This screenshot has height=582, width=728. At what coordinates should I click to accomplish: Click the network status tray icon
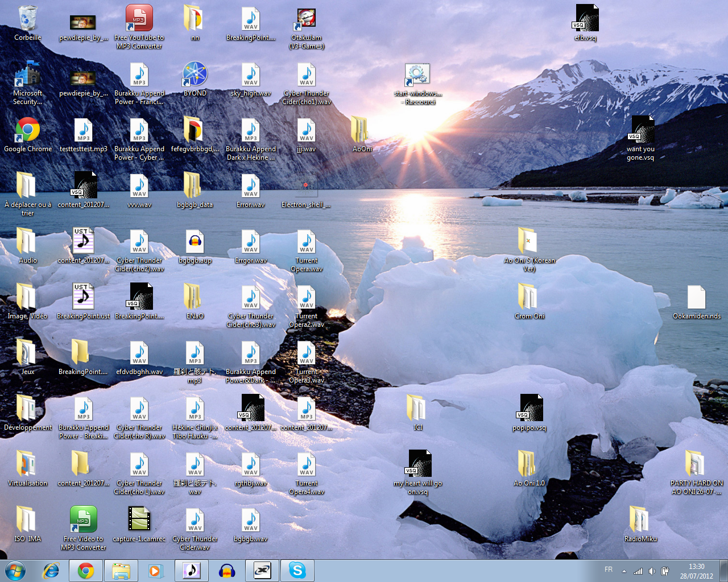tap(638, 571)
